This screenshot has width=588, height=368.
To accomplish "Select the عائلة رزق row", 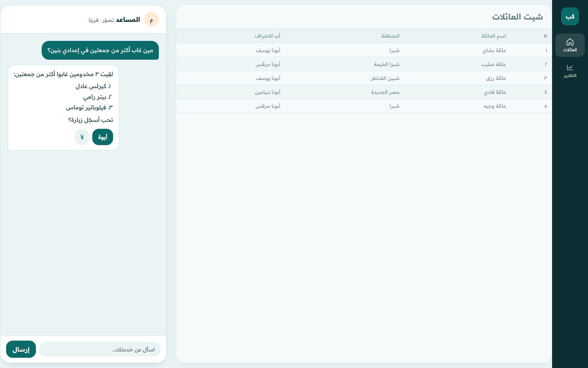I will pos(364,78).
